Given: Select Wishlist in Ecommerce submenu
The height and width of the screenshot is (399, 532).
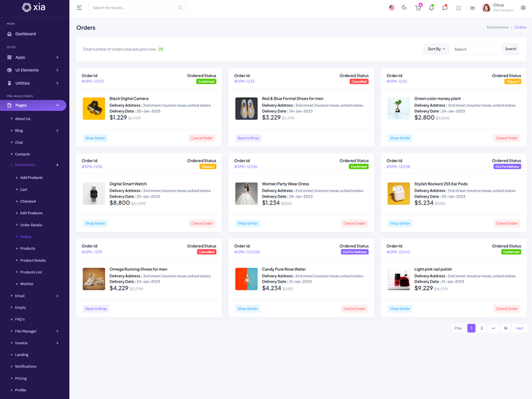Looking at the screenshot, I should coord(27,284).
